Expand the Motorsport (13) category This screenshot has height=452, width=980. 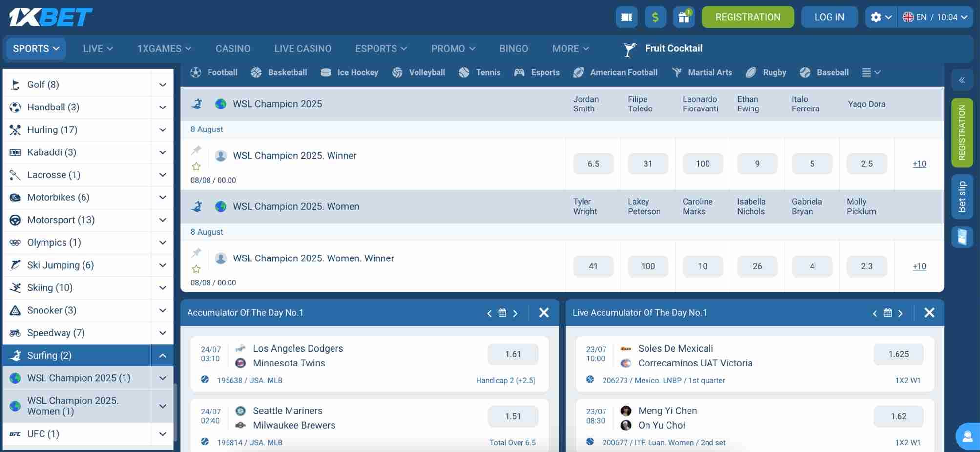click(x=163, y=220)
